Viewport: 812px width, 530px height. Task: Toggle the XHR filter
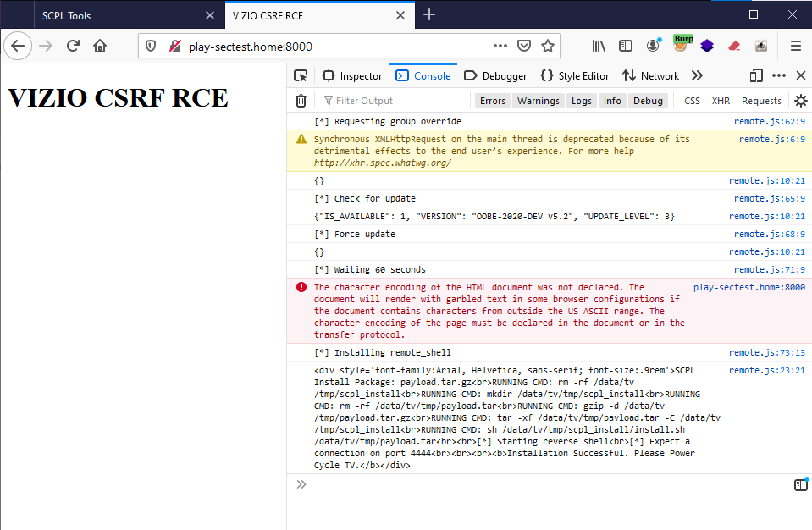pos(721,101)
